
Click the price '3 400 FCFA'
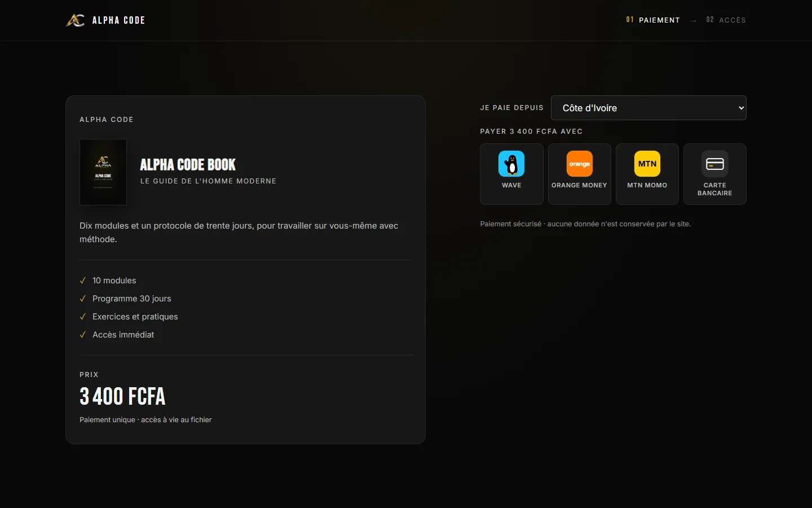click(122, 396)
